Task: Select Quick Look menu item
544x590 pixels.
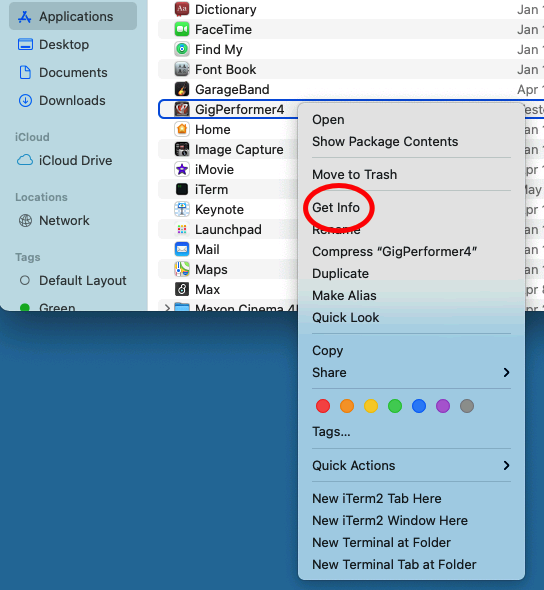Action: click(x=345, y=318)
